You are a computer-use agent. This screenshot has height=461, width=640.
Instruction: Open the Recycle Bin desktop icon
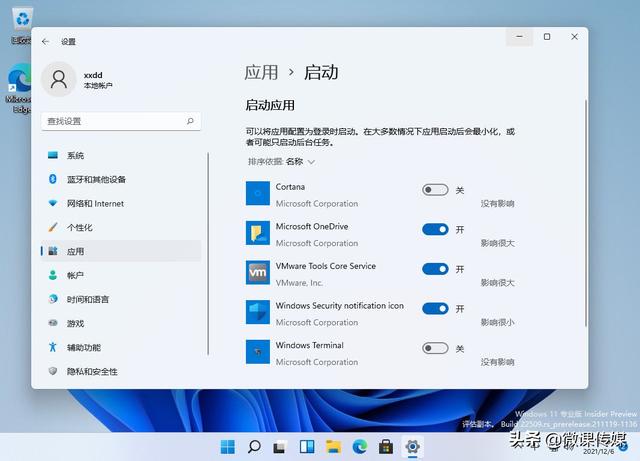[22, 25]
